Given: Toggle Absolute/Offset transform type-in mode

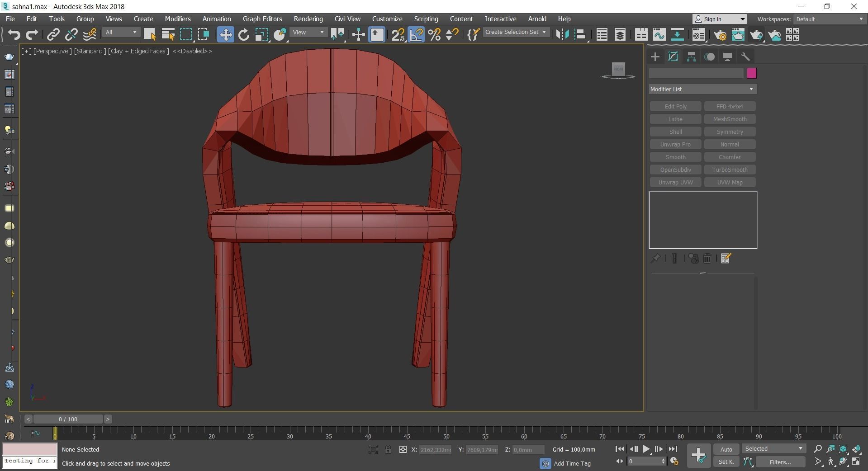Looking at the screenshot, I should pyautogui.click(x=403, y=450).
